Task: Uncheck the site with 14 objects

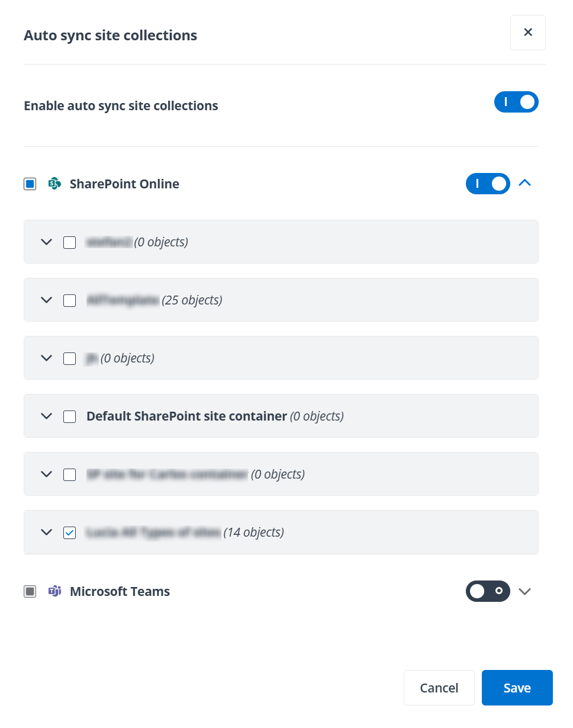Action: coord(69,533)
